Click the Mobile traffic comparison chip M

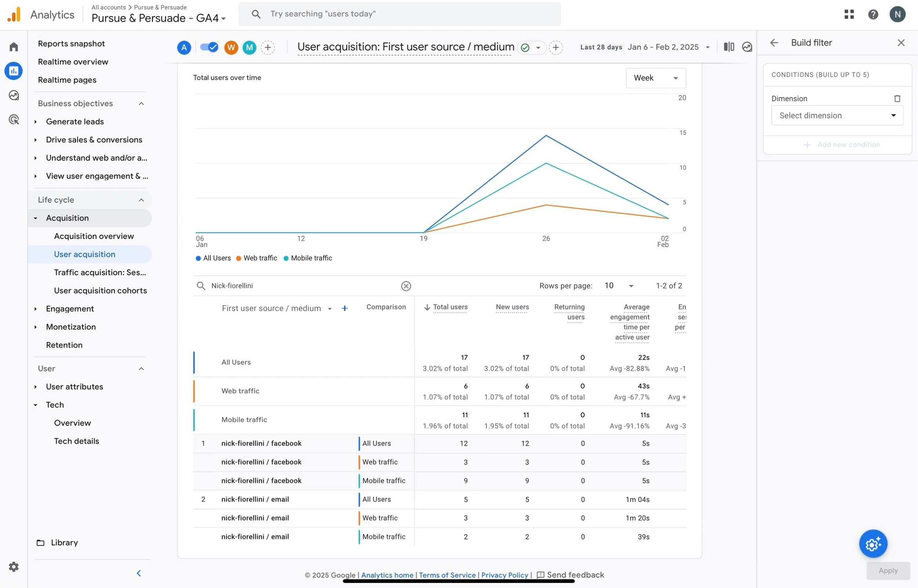pyautogui.click(x=249, y=47)
